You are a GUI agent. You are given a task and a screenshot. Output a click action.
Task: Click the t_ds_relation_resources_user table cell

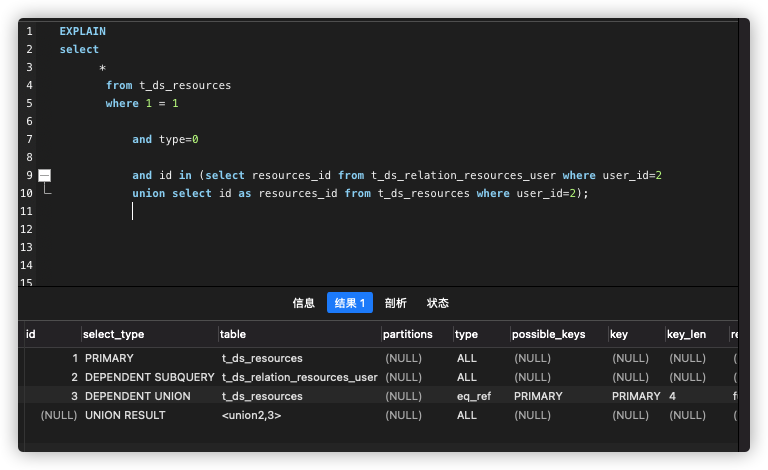pos(300,377)
